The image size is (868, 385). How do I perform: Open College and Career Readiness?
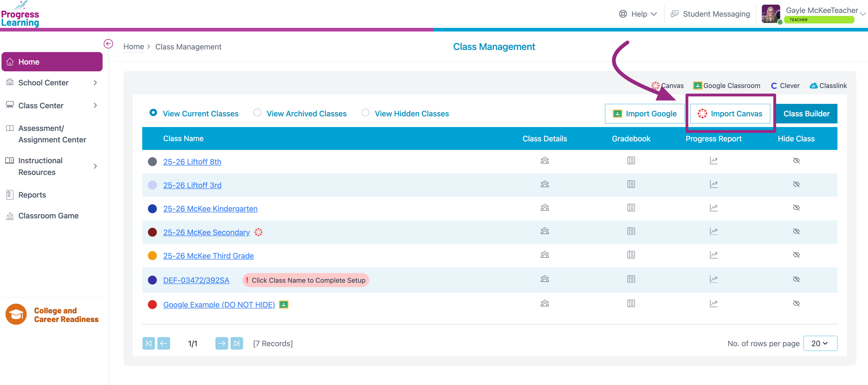(52, 315)
